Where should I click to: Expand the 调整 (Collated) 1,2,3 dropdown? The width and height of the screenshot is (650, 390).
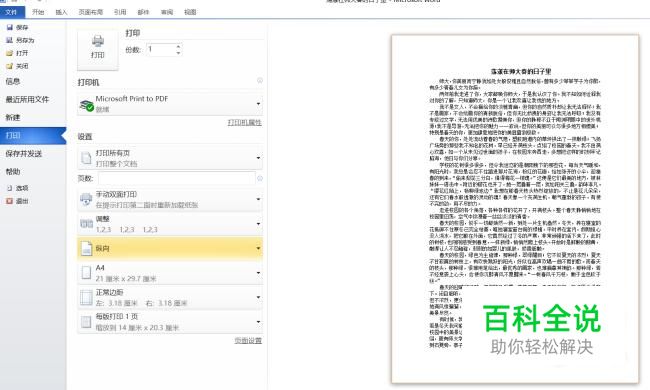click(170, 224)
